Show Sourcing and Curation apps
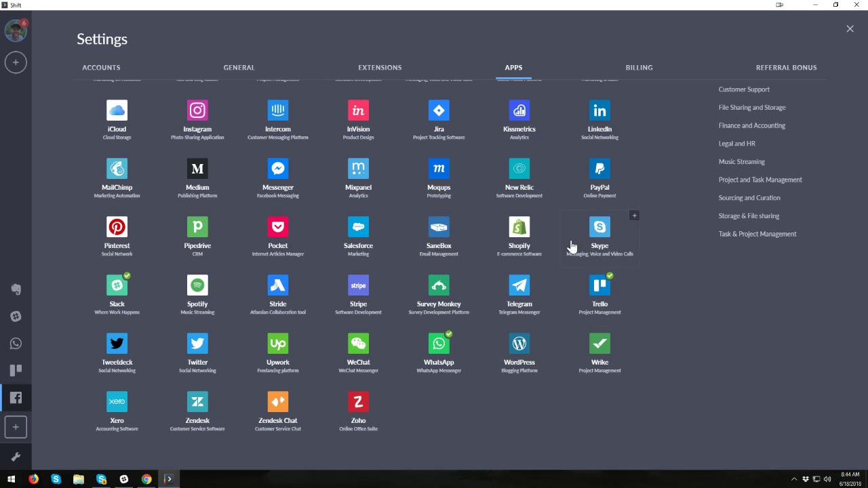The width and height of the screenshot is (868, 488). click(x=749, y=198)
